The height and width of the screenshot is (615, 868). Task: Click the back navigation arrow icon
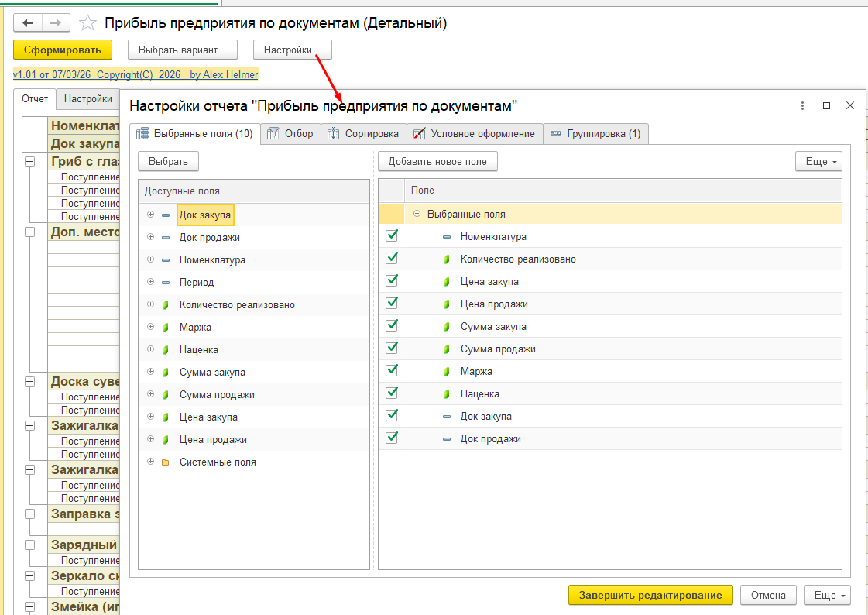28,23
